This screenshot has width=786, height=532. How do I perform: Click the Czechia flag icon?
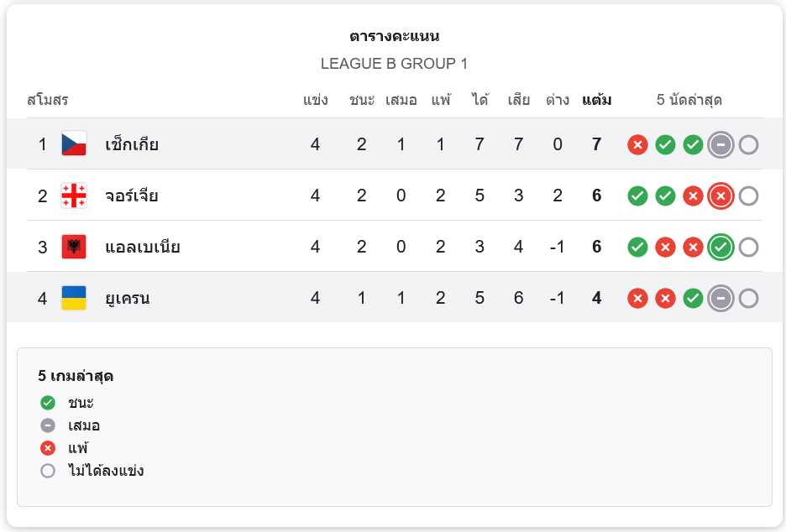[x=74, y=144]
